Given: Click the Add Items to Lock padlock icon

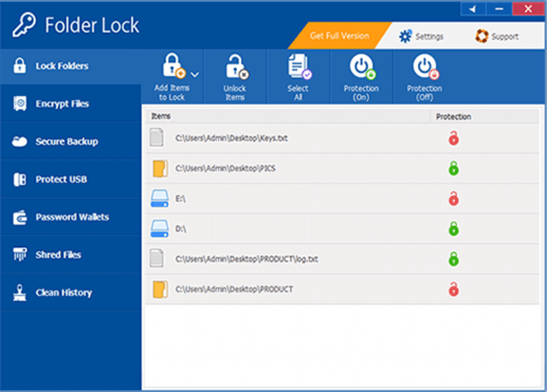Looking at the screenshot, I should pyautogui.click(x=174, y=66).
